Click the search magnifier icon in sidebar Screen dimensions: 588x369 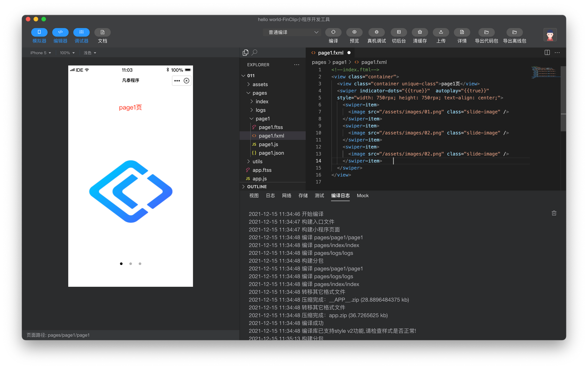255,52
